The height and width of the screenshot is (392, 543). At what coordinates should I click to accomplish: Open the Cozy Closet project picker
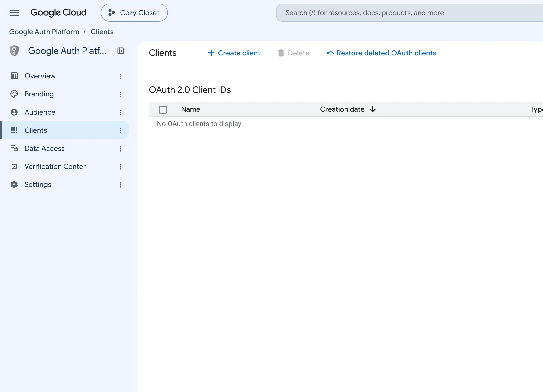(134, 13)
